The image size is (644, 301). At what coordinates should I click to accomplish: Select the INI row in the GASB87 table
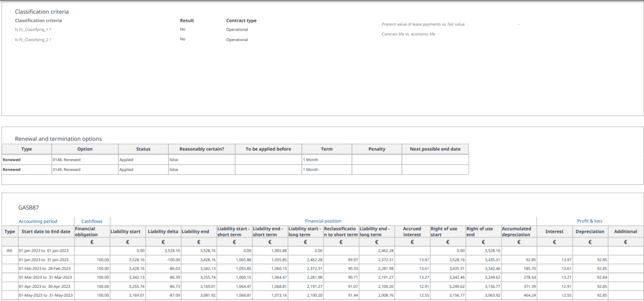(10, 251)
